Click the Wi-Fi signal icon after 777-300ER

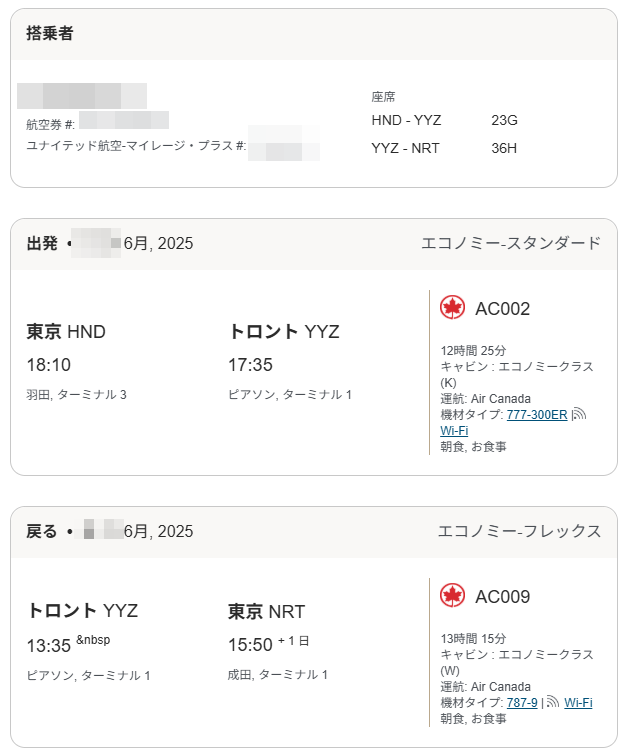[579, 414]
